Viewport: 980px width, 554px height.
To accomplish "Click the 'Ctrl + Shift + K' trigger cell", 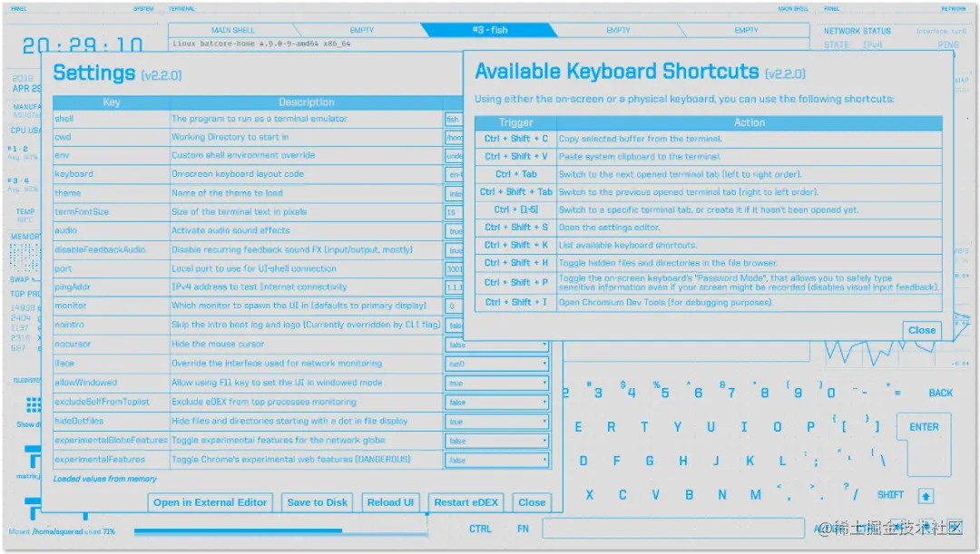I will tap(515, 245).
